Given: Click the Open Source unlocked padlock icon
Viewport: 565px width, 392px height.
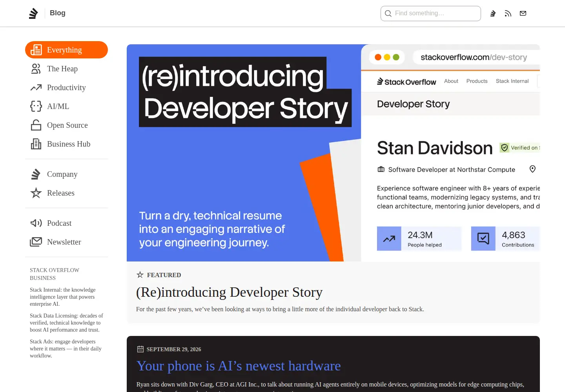Looking at the screenshot, I should coord(36,125).
